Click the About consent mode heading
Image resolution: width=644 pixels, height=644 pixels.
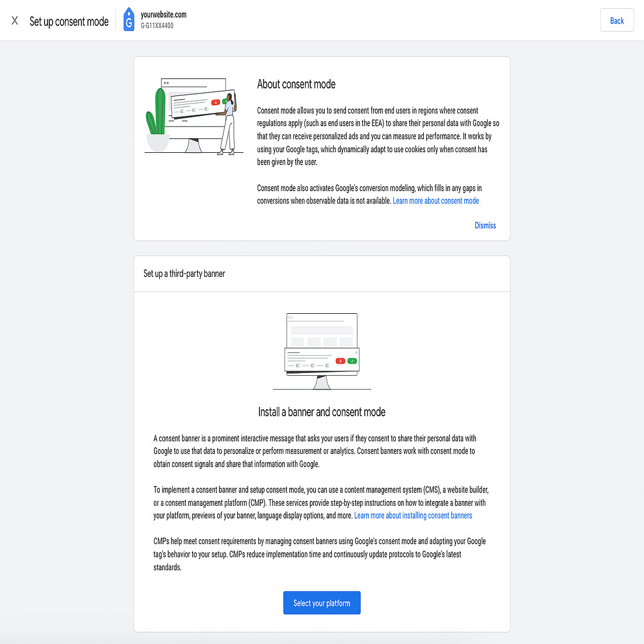[296, 84]
